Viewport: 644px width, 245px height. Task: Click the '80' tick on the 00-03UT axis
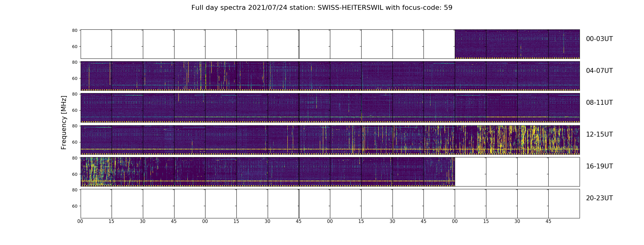(75, 30)
